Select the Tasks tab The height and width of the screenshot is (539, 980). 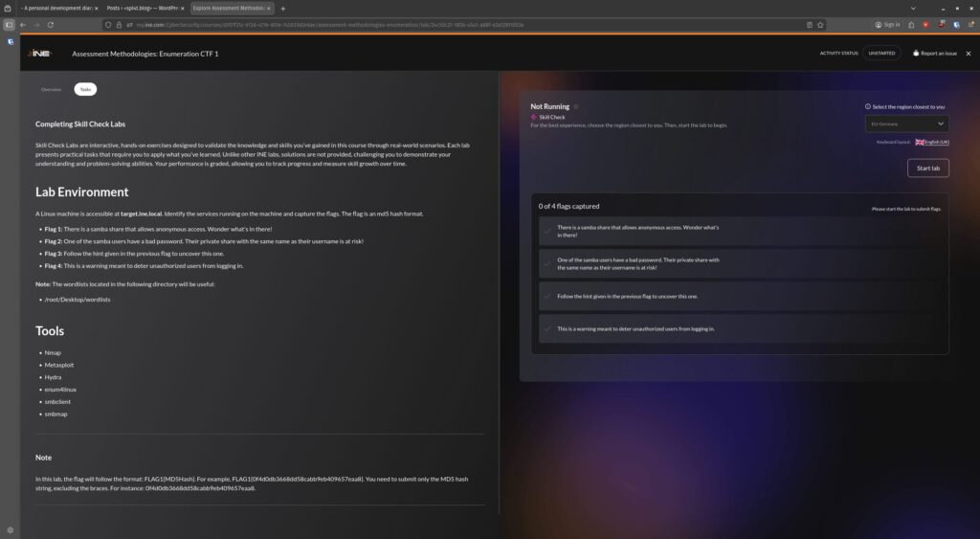(85, 89)
